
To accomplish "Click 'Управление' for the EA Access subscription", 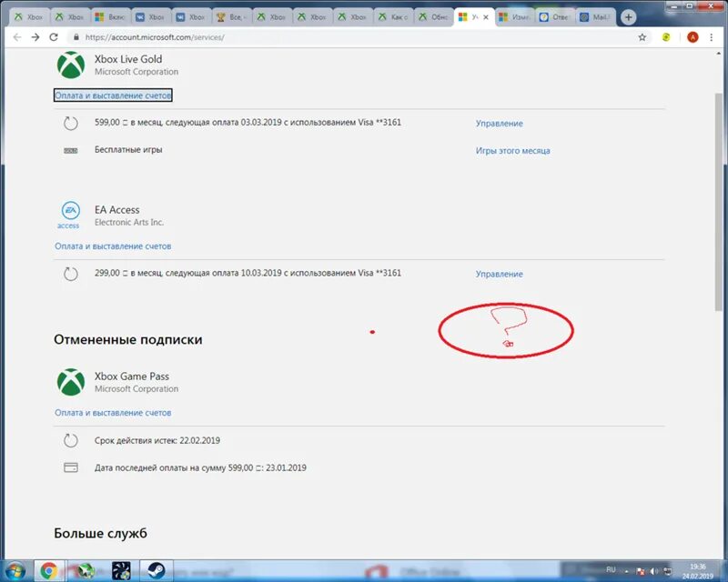I will 499,275.
